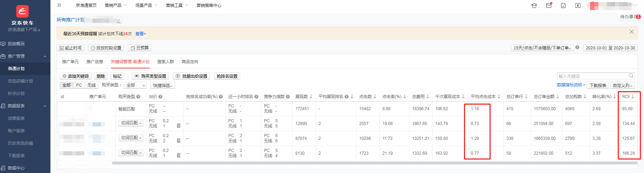The image size is (644, 173).
Task: Select the PC device filter
Action: 79,85
